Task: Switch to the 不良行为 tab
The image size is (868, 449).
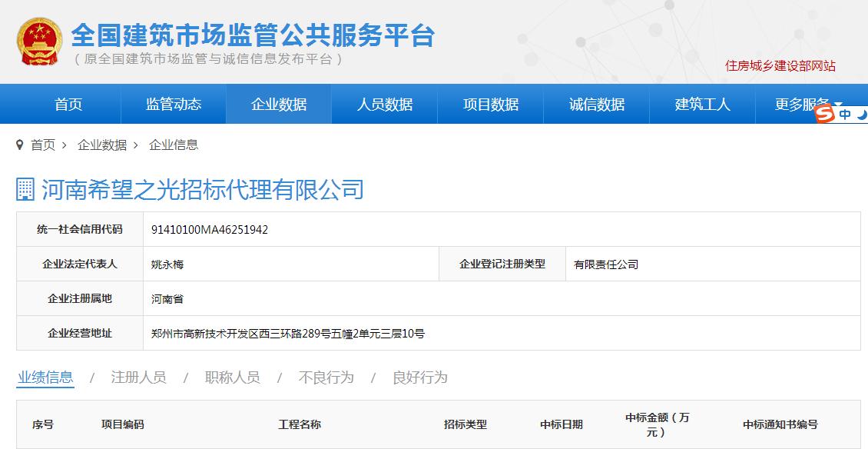Action: click(326, 377)
